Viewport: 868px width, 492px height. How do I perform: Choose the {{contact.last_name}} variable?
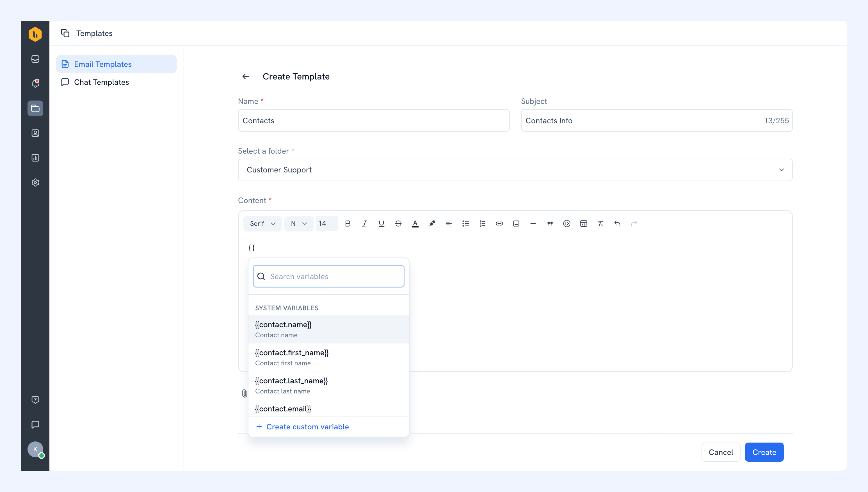click(328, 386)
